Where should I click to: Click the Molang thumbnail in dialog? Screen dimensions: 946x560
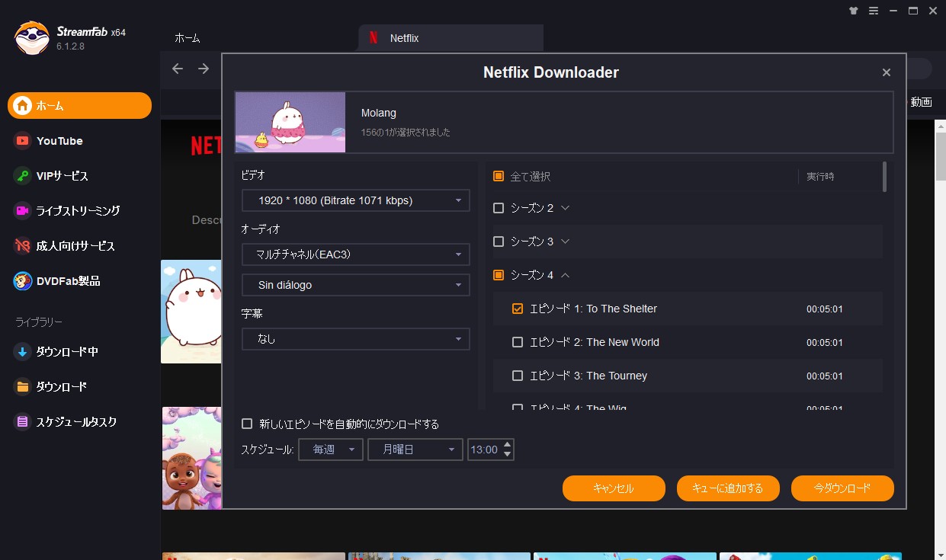290,122
